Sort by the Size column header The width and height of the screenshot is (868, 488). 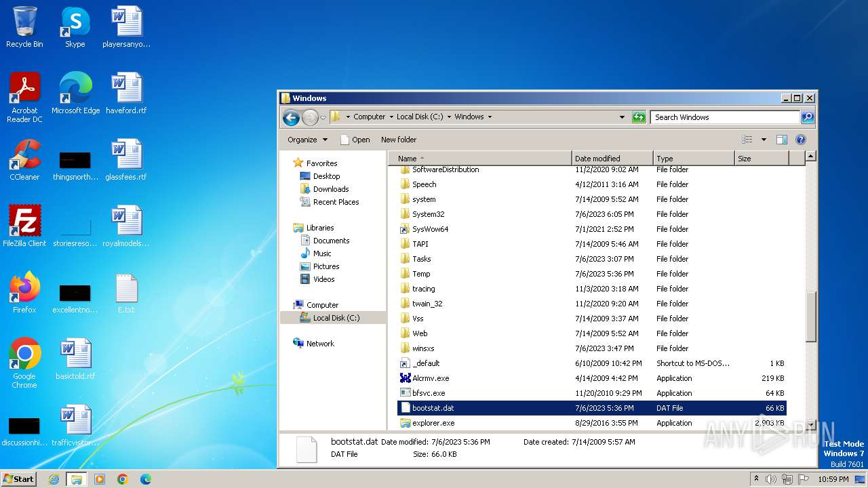click(x=762, y=158)
